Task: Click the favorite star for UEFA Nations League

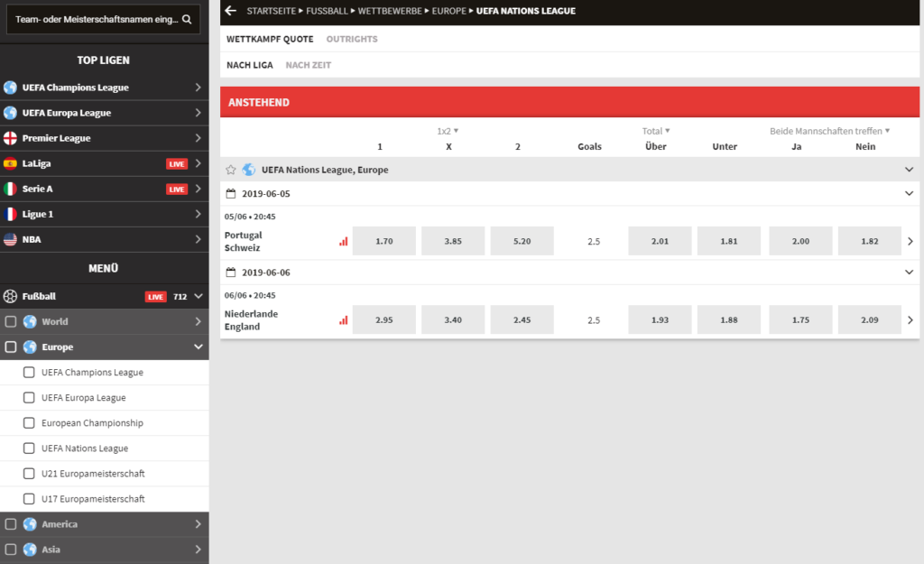Action: tap(230, 170)
